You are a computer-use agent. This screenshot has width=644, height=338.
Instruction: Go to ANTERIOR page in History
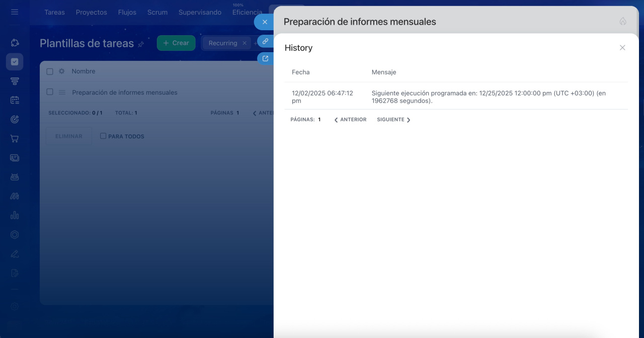point(350,120)
